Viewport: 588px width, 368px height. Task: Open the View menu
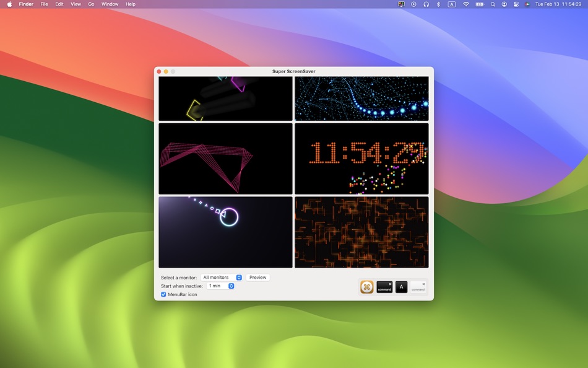(76, 4)
